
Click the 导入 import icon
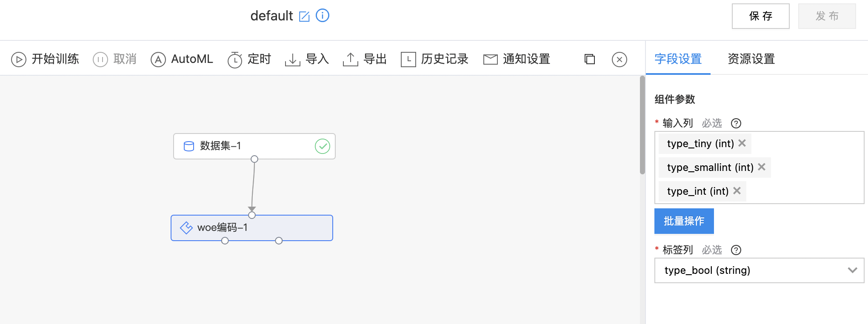[292, 60]
